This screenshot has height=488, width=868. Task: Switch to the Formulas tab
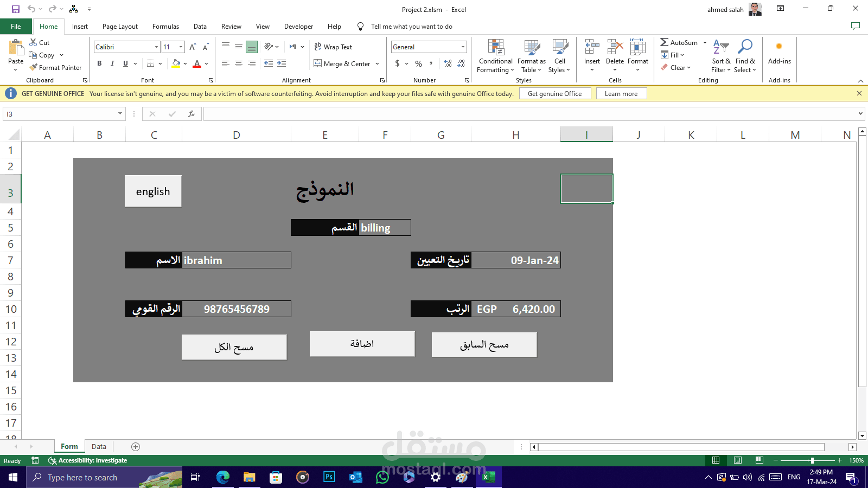(x=165, y=27)
